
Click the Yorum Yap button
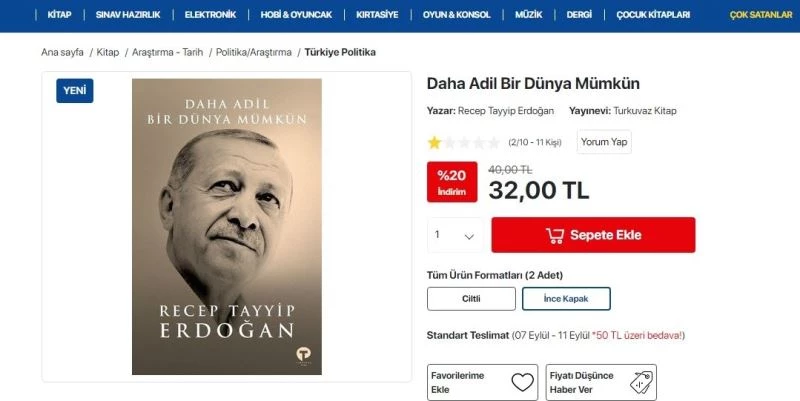[604, 142]
